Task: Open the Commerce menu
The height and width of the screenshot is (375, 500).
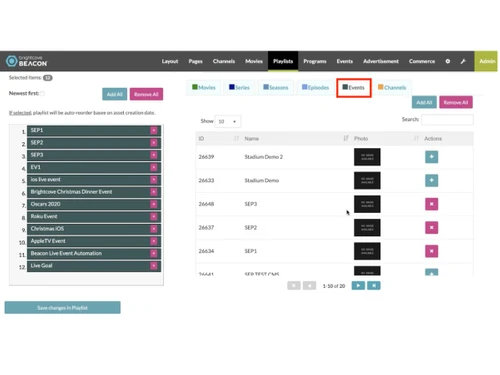Action: click(x=422, y=61)
